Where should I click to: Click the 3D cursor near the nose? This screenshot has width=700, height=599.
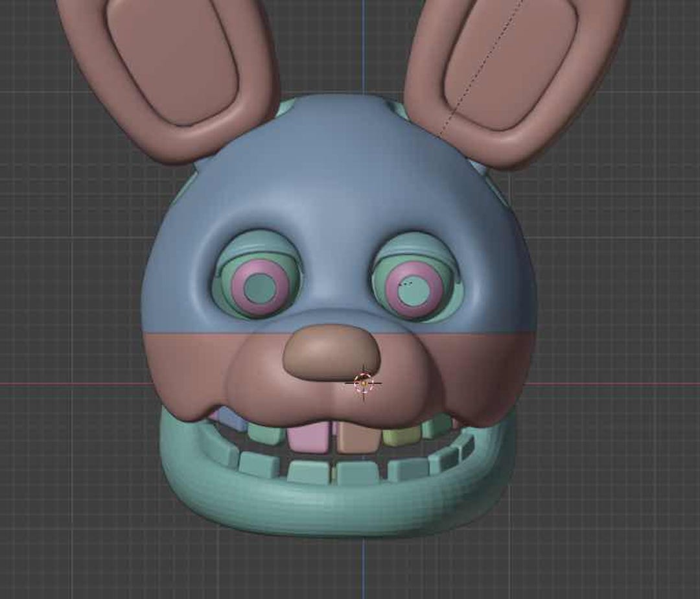[x=364, y=383]
